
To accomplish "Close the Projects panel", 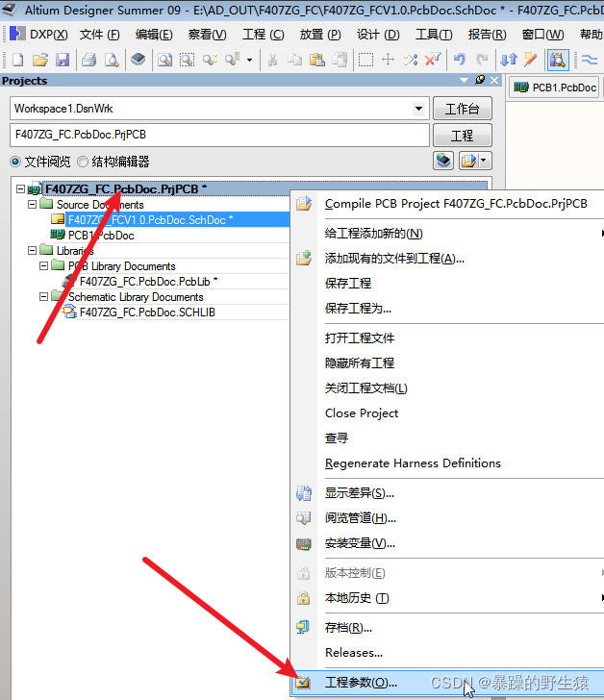I will (x=494, y=81).
